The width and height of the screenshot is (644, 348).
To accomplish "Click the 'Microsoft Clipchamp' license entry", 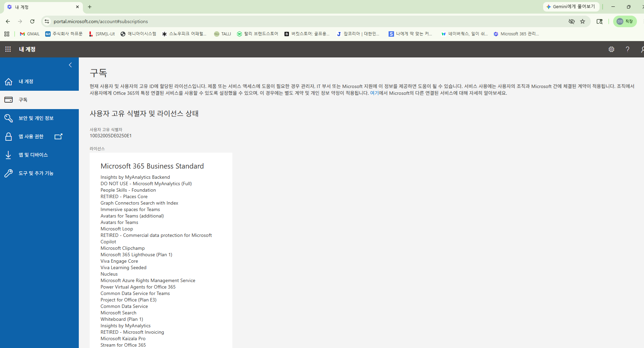I will pos(123,248).
